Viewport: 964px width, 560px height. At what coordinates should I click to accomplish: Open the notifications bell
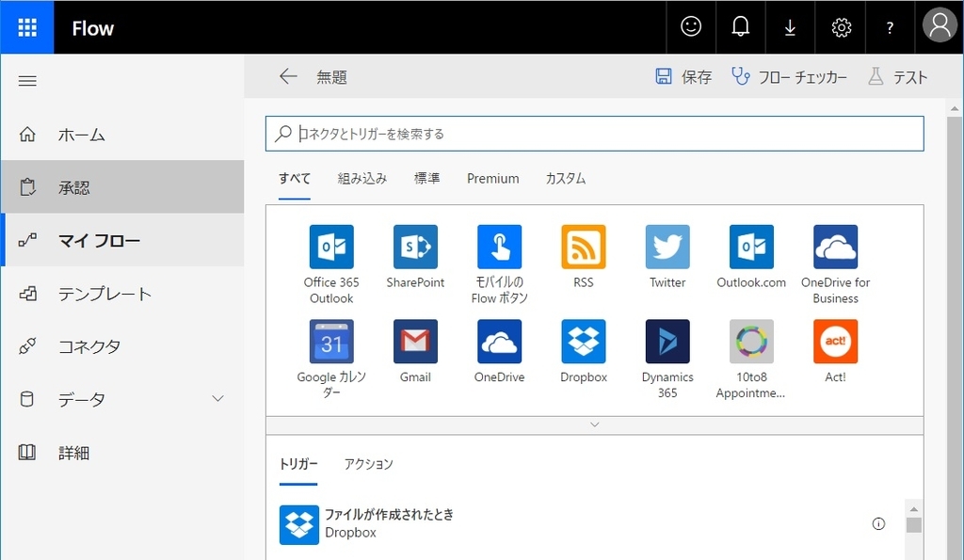[740, 26]
